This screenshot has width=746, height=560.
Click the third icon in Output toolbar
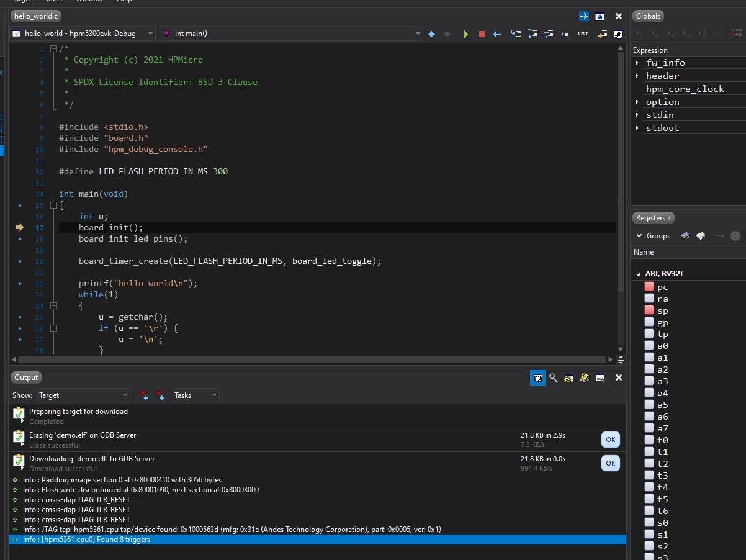pyautogui.click(x=568, y=377)
